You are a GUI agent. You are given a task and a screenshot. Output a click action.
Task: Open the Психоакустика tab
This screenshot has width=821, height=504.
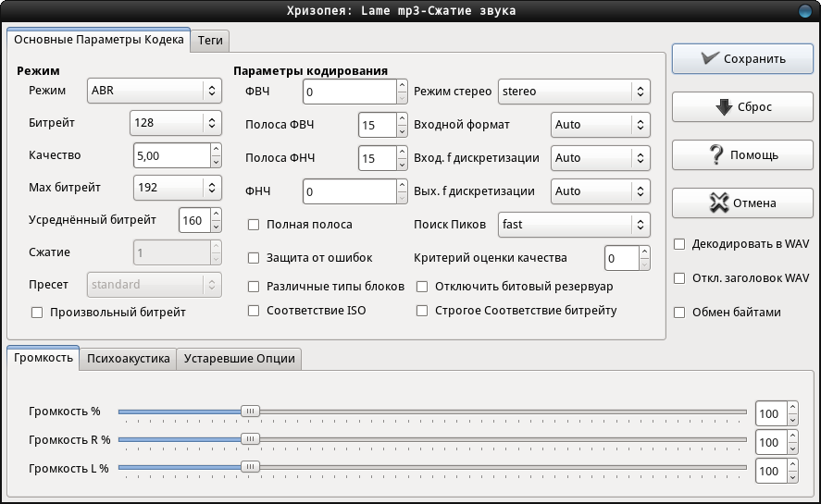[129, 359]
